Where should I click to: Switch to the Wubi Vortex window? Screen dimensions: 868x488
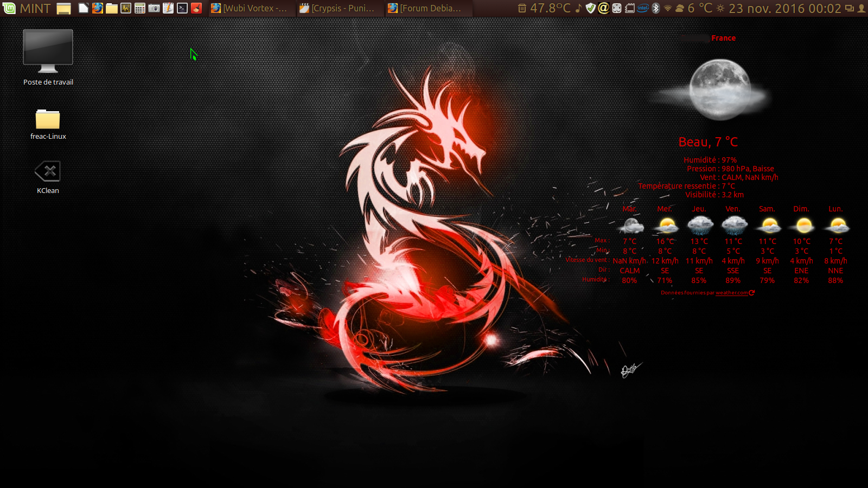click(x=250, y=8)
